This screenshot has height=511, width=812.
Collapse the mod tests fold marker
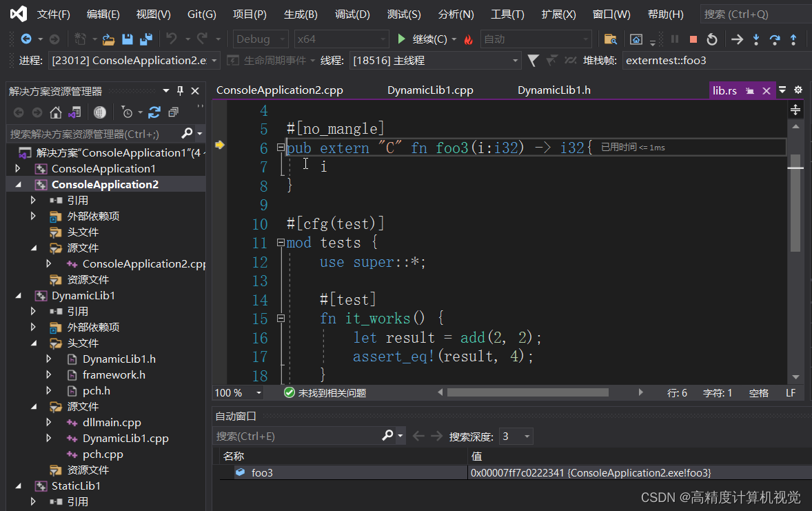pos(281,243)
